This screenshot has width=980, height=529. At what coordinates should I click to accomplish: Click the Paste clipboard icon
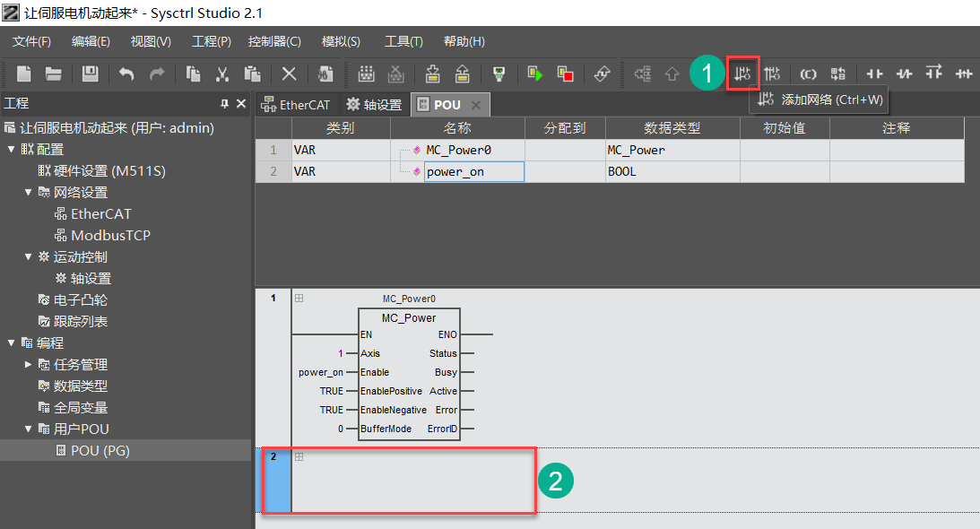[253, 74]
